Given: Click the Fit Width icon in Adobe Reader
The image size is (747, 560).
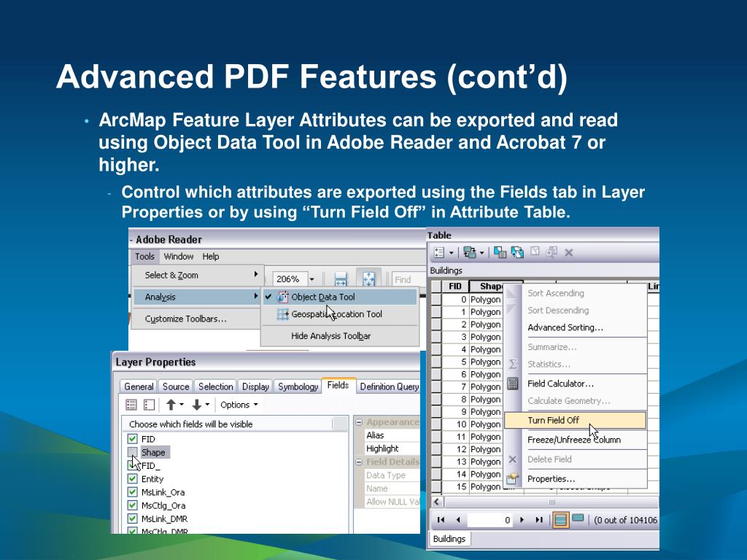Looking at the screenshot, I should click(x=341, y=279).
